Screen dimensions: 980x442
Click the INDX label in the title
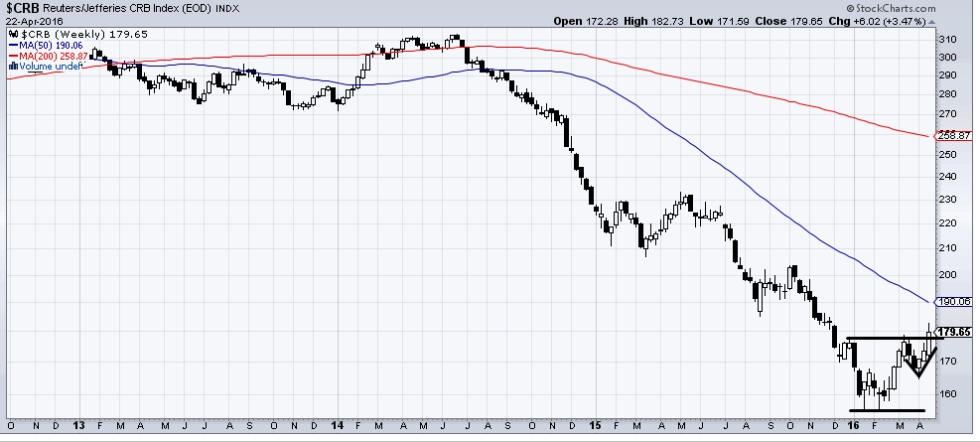[227, 9]
